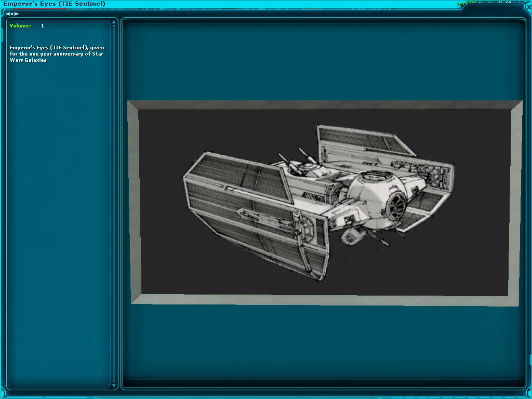This screenshot has height=399, width=532.
Task: Click the eye-shaped view icon under the title
Action: [12, 14]
